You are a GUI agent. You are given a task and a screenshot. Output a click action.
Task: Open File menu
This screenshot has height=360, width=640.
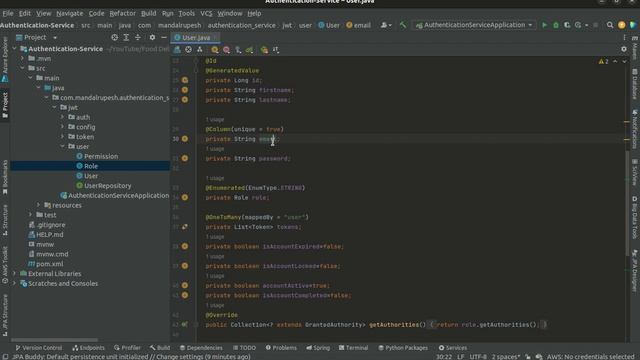pyautogui.click(x=8, y=13)
